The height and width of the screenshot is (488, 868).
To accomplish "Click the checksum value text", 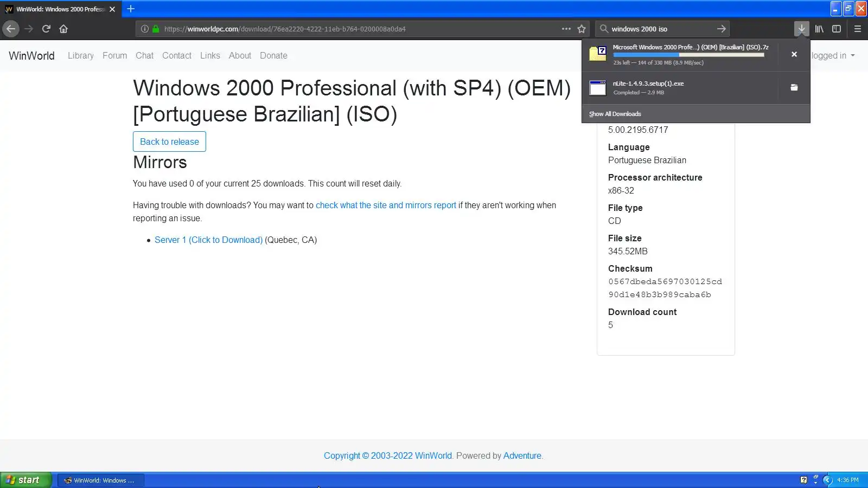I will (665, 288).
